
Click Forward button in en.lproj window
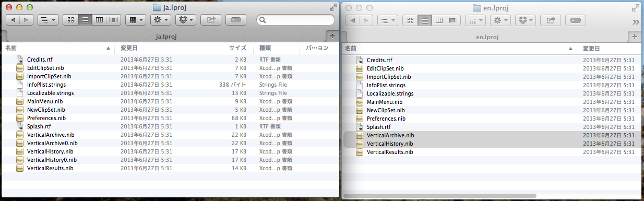pos(367,20)
